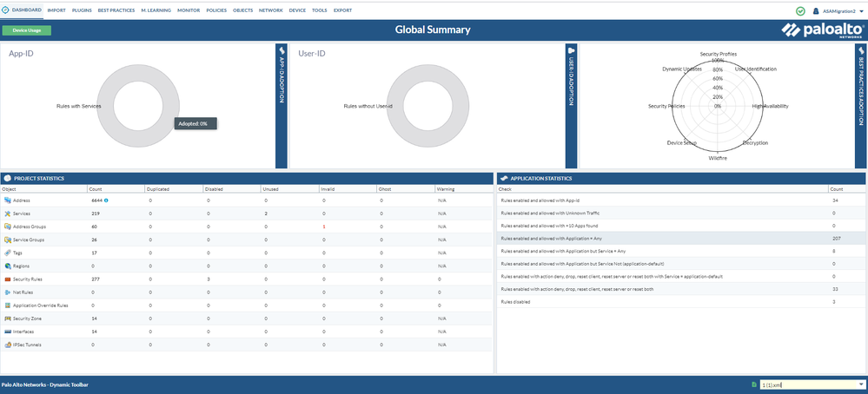Click the Device Usage button
868x394 pixels.
tap(26, 30)
